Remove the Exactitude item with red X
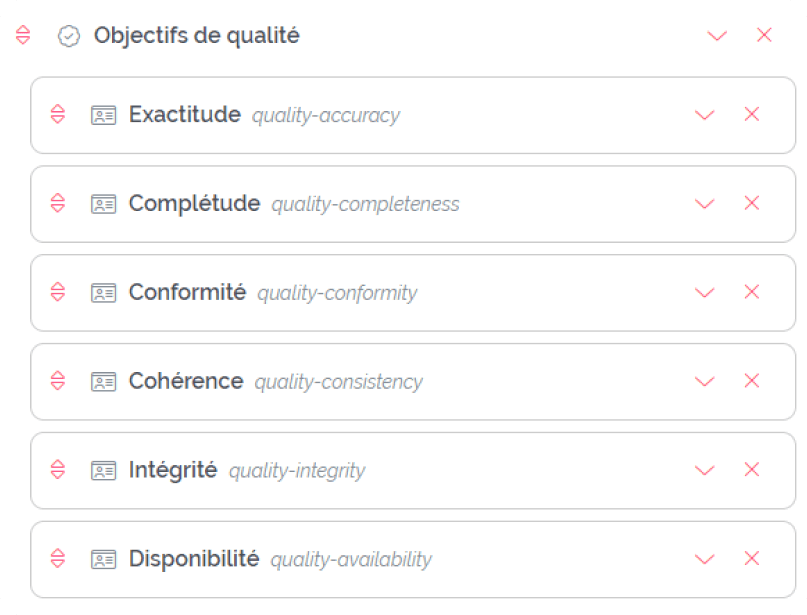The image size is (807, 615). (752, 115)
